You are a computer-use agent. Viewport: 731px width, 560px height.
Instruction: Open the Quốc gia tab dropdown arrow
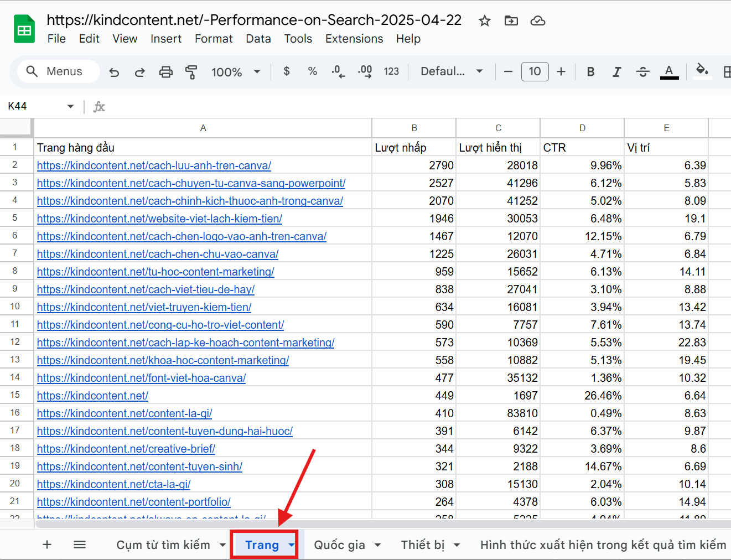tap(377, 545)
